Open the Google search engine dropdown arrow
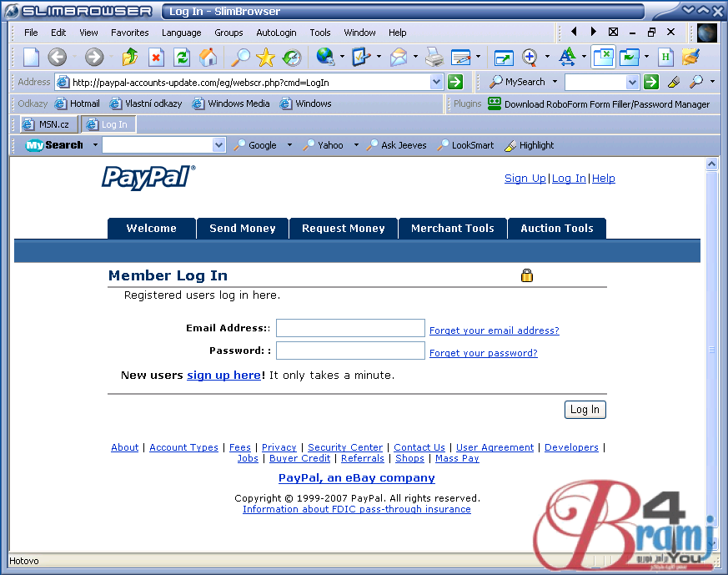The width and height of the screenshot is (728, 575). pyautogui.click(x=289, y=145)
